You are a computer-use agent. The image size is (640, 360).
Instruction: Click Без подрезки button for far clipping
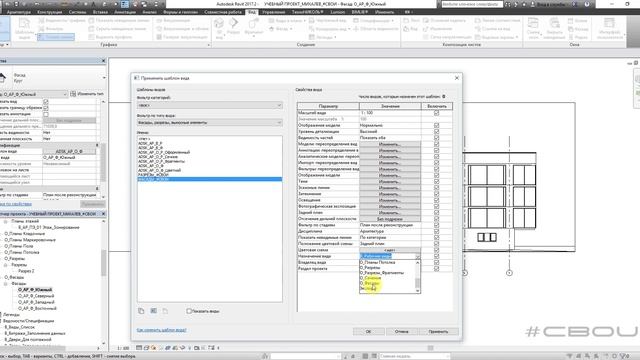(389, 219)
